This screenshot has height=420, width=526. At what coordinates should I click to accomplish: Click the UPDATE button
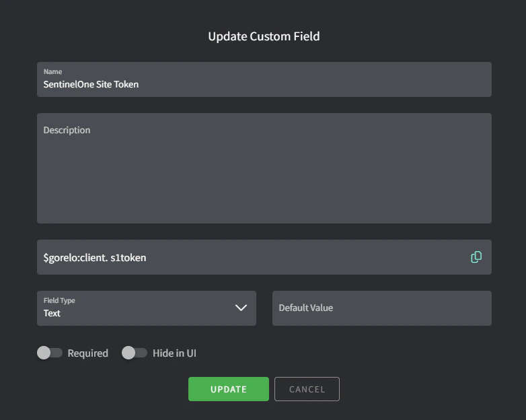(229, 389)
